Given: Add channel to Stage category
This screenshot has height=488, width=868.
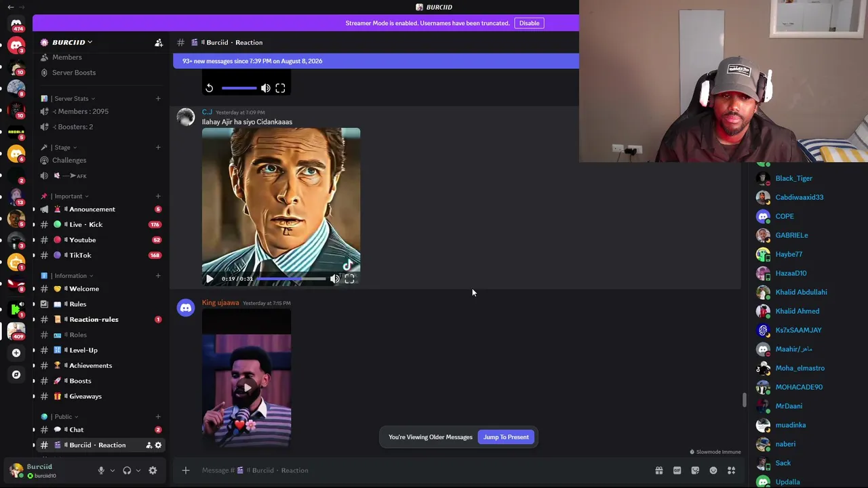Looking at the screenshot, I should pos(158,147).
